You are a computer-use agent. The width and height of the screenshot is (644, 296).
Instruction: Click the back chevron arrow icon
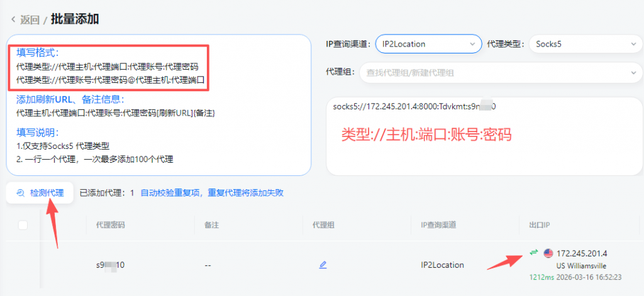pos(13,19)
